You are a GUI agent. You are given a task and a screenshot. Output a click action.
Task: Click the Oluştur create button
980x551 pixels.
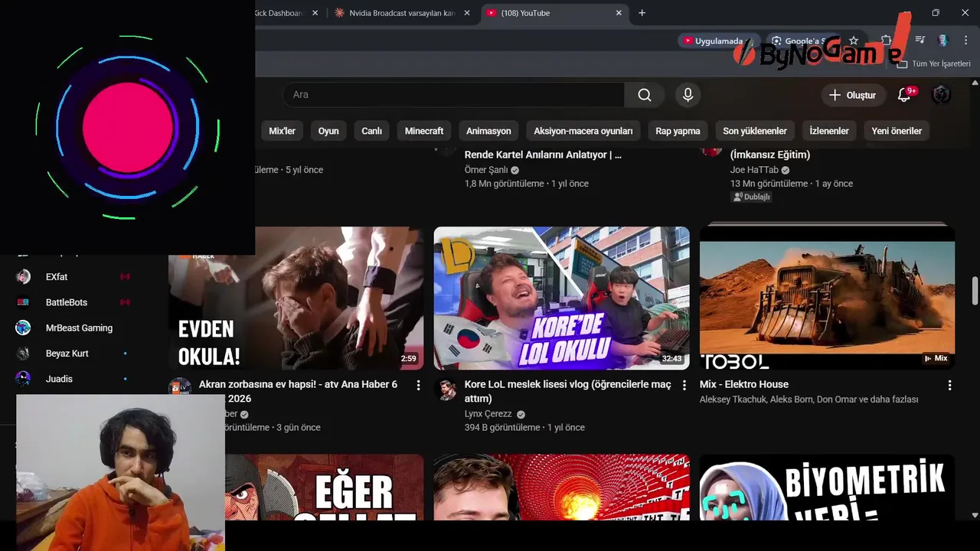(x=852, y=95)
